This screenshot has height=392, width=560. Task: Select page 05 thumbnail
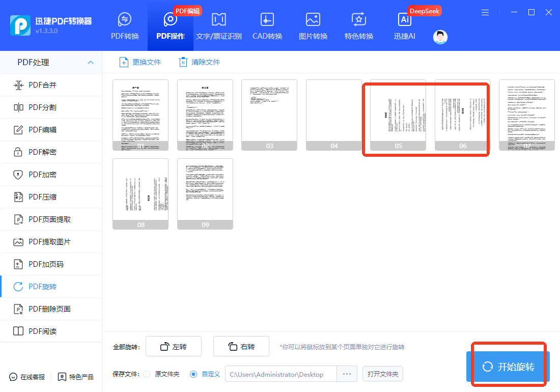[x=398, y=115]
